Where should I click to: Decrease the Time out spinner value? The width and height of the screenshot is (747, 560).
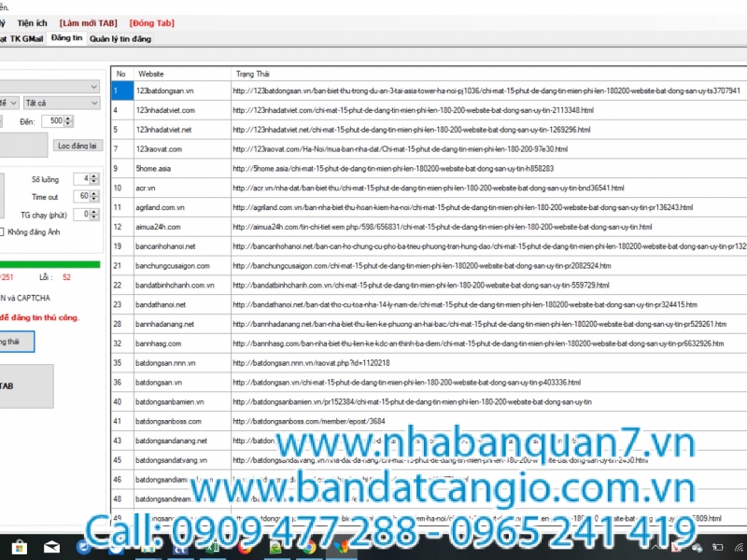point(94,199)
